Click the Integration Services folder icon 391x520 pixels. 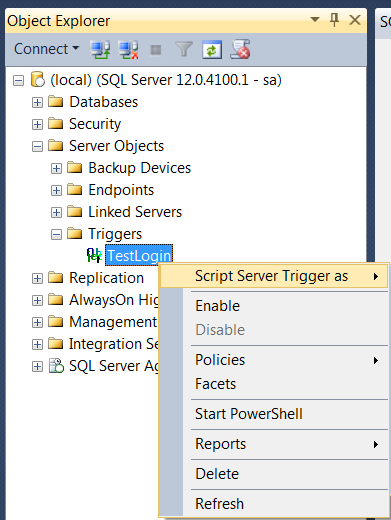(x=55, y=343)
